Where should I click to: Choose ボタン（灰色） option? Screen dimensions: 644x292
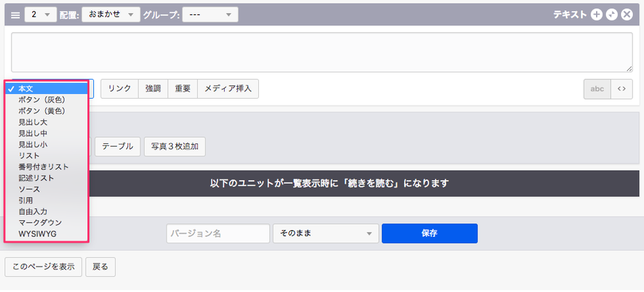pyautogui.click(x=47, y=100)
